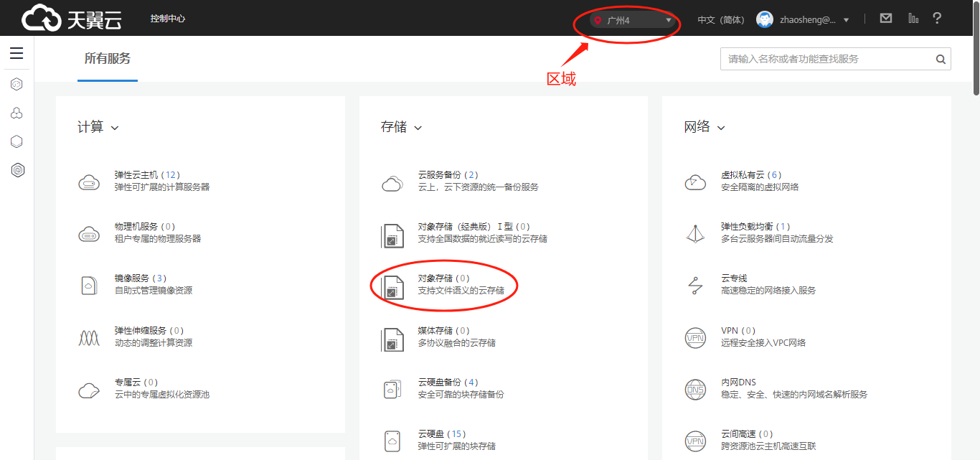This screenshot has width=980, height=460.
Task: Select the 所有服务 tab
Action: pos(108,59)
